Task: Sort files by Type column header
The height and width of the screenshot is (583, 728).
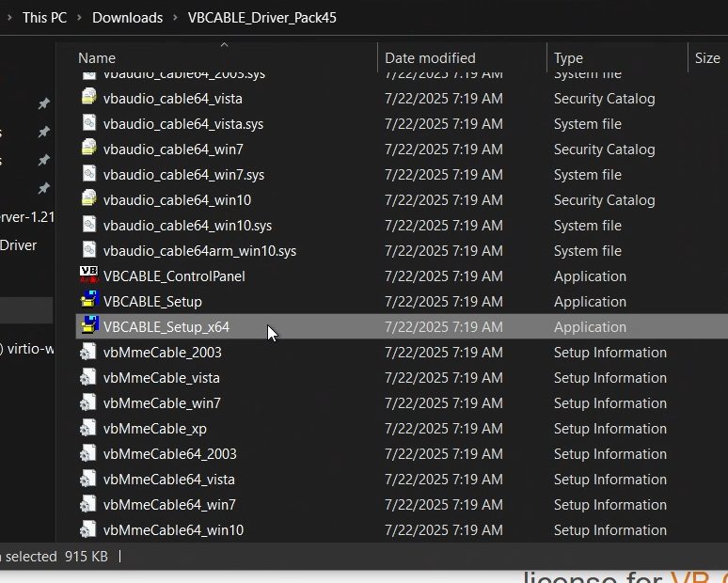Action: coord(568,58)
